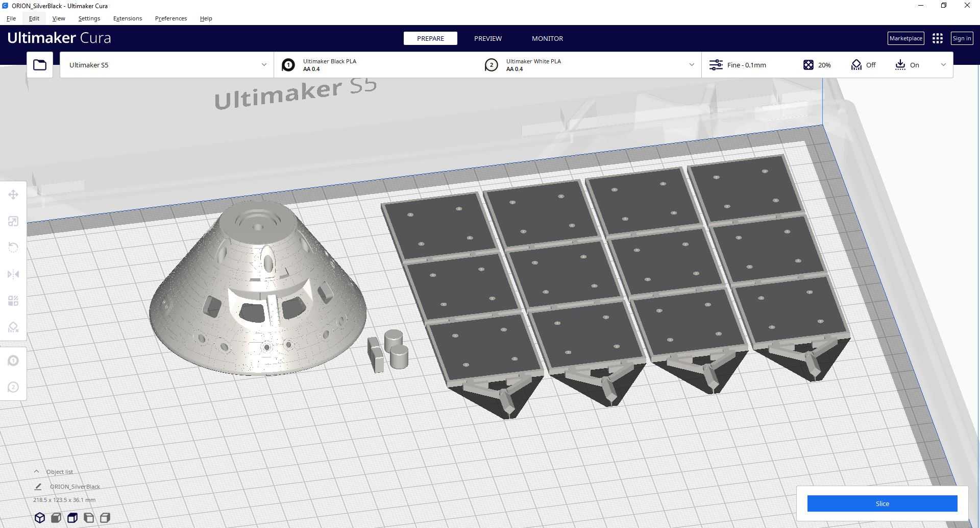Switch to 3D perspective view
980x528 pixels.
coord(40,518)
